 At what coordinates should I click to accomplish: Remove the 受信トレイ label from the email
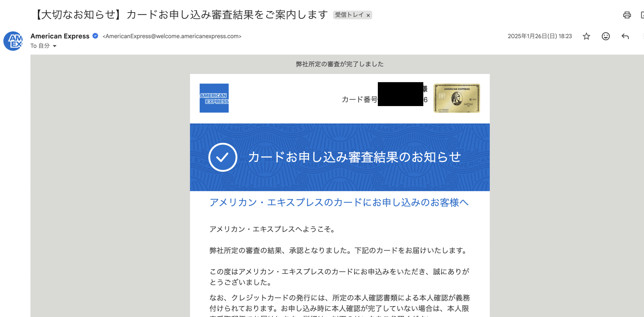[x=368, y=15]
